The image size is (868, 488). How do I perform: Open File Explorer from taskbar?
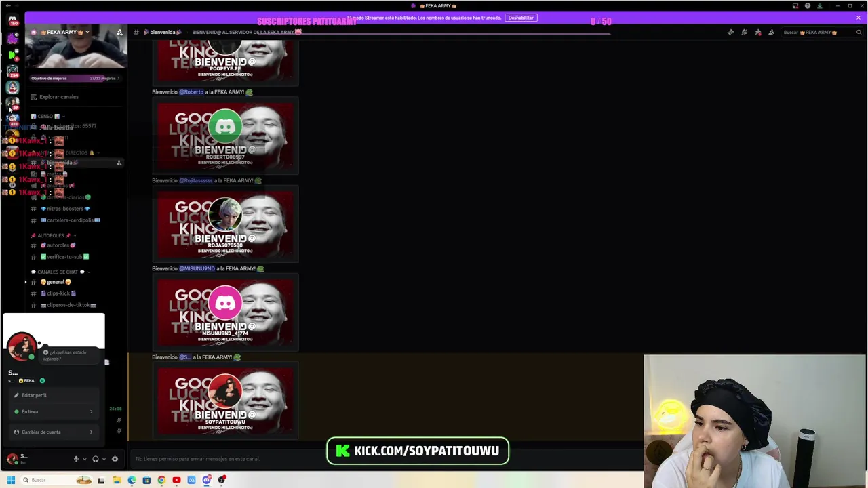tap(117, 480)
